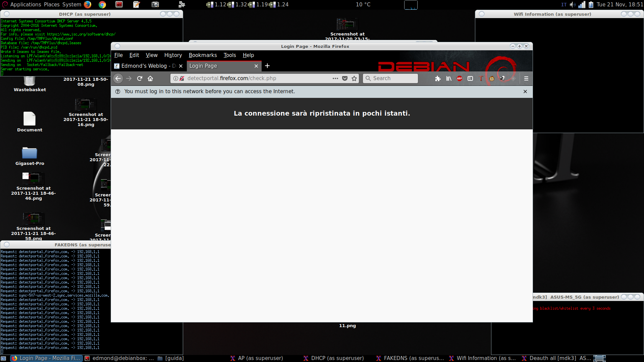Viewport: 644px width, 362px height.
Task: Reload the current Firefox page
Action: 140,78
